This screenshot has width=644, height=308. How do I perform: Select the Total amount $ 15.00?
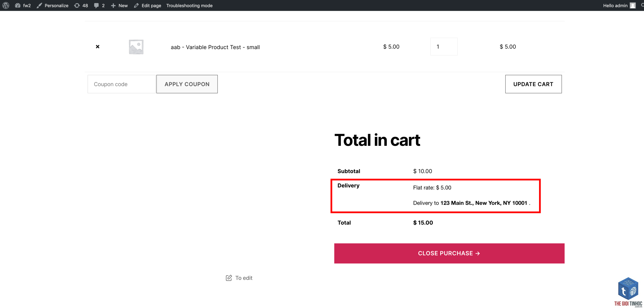pos(423,223)
